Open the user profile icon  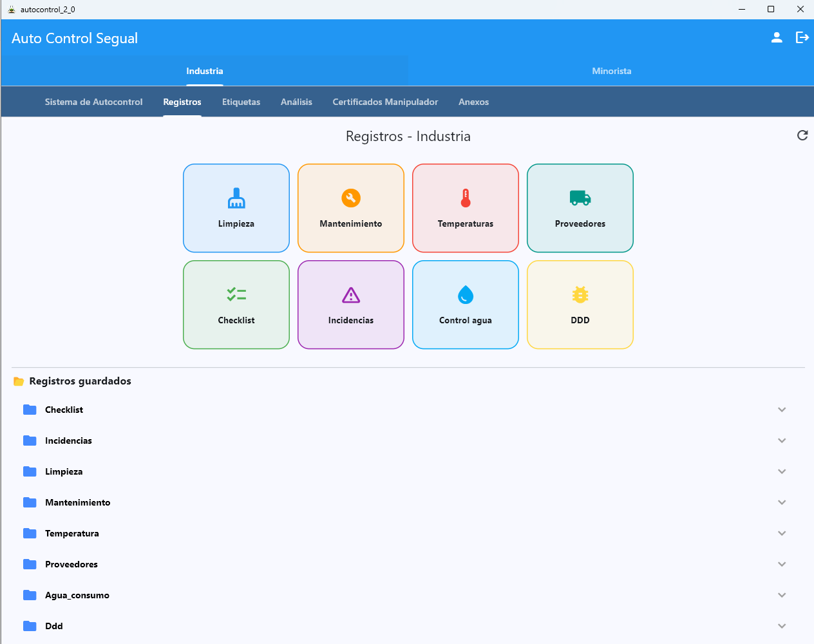[x=777, y=37]
